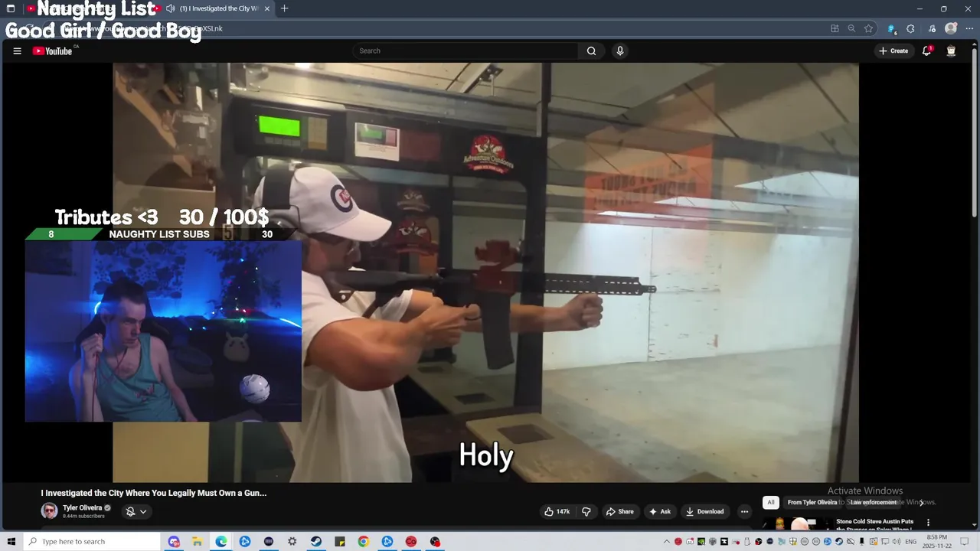Open the blue extension with badge 6

891,28
